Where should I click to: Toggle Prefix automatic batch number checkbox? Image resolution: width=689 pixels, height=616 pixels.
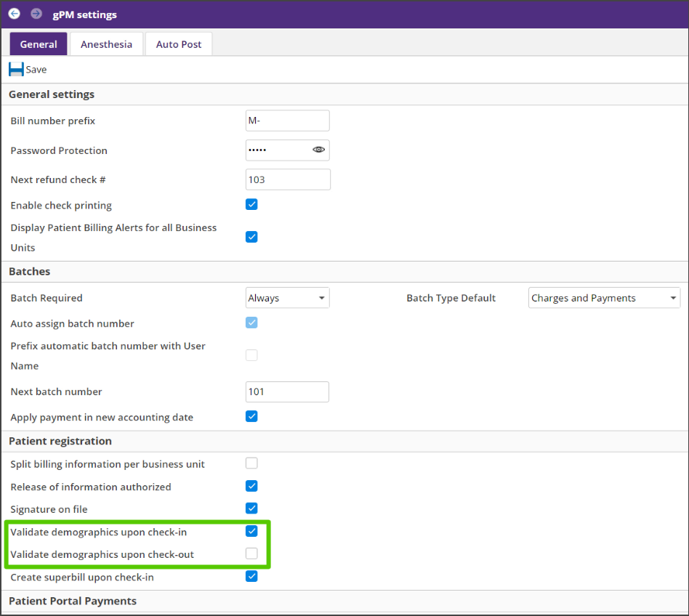251,355
